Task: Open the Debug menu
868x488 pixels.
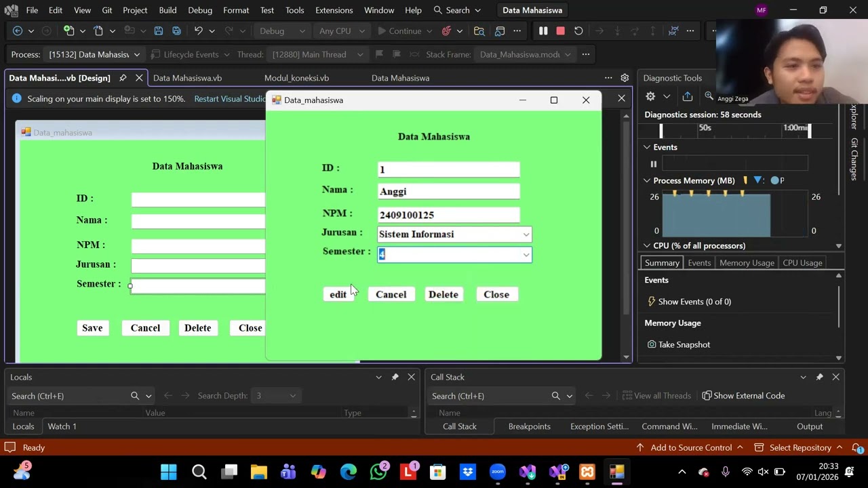Action: 200,10
